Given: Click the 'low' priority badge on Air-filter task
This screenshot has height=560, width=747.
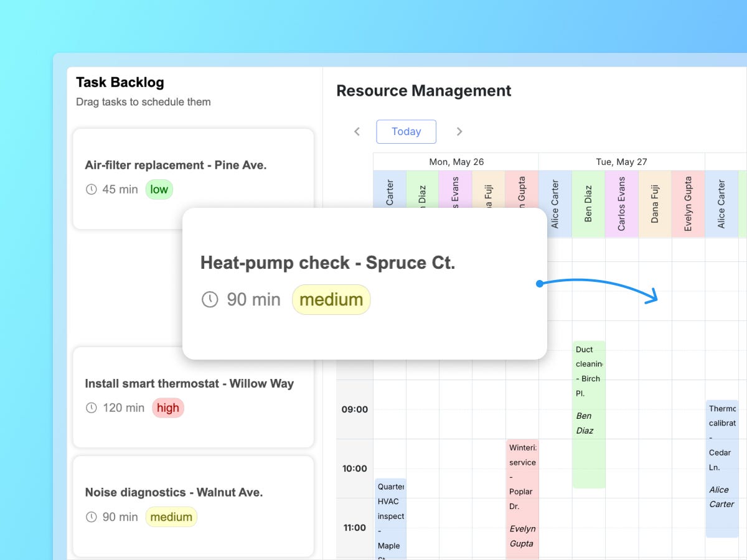Looking at the screenshot, I should coord(159,189).
